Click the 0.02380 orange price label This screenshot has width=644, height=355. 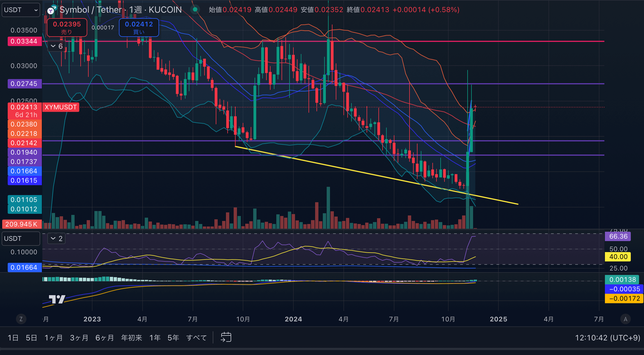coord(24,124)
